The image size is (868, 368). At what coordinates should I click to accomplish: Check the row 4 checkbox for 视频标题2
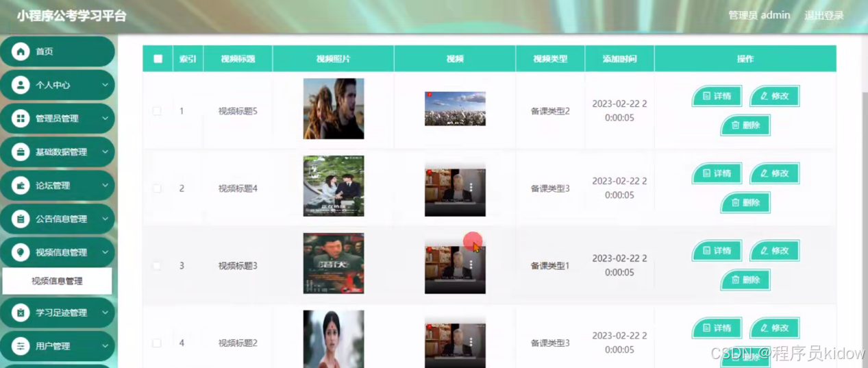click(157, 343)
